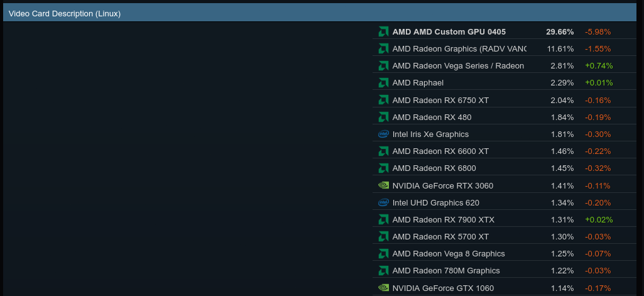The image size is (644, 296).
Task: Click the -5.98% change value
Action: coord(598,31)
